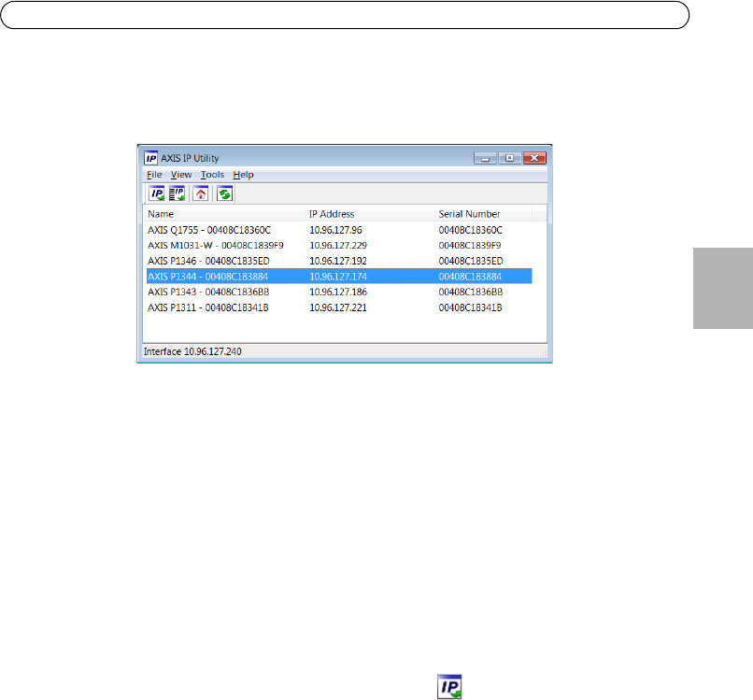Minimize the AXIS IP Utility window
The width and height of the screenshot is (753, 700).
pyautogui.click(x=485, y=158)
